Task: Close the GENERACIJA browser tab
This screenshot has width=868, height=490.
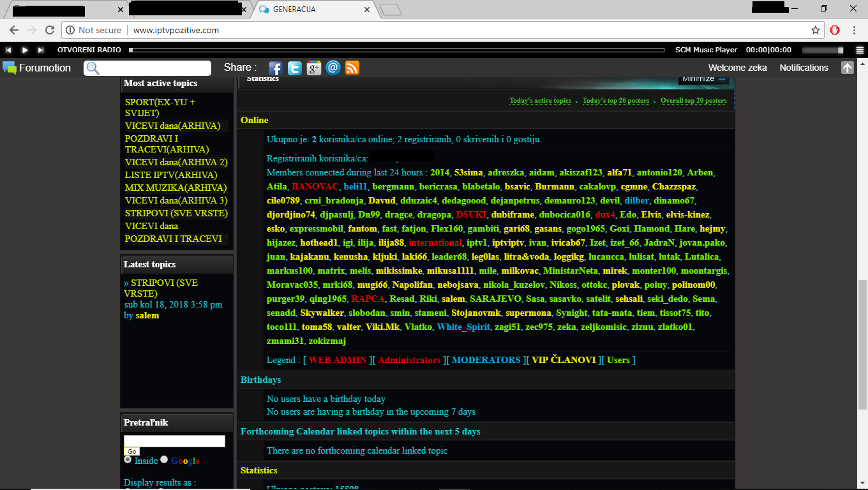Action: click(366, 10)
